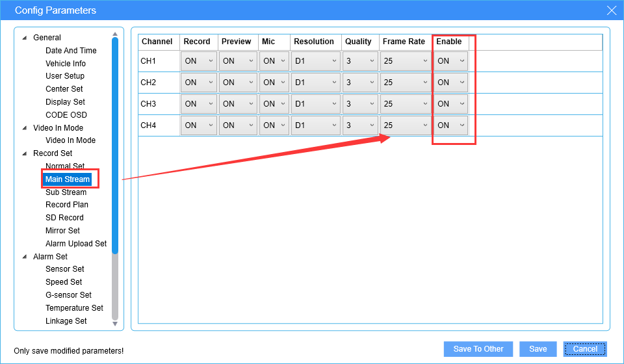This screenshot has height=364, width=624.
Task: Select Main Stream in the tree
Action: [67, 179]
